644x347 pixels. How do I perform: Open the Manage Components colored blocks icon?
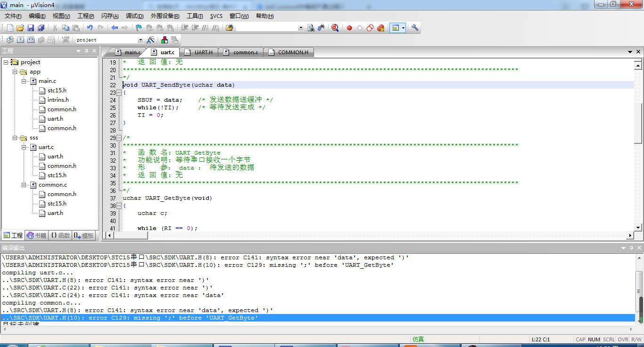click(x=165, y=40)
